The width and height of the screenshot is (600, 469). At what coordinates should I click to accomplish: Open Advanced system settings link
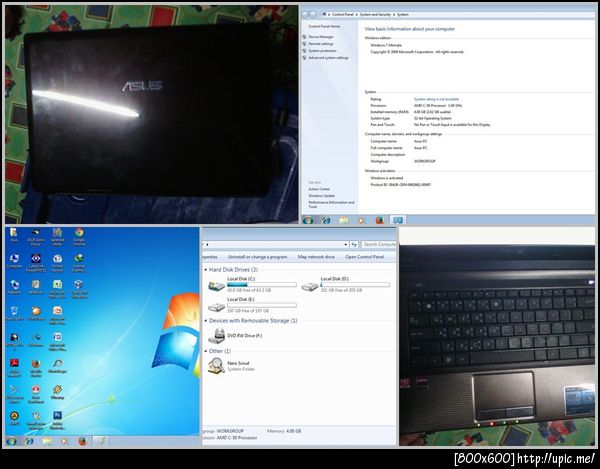pyautogui.click(x=328, y=58)
